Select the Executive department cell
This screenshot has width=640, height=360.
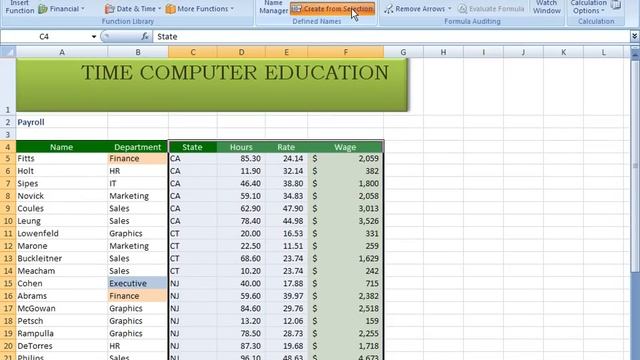pyautogui.click(x=138, y=283)
